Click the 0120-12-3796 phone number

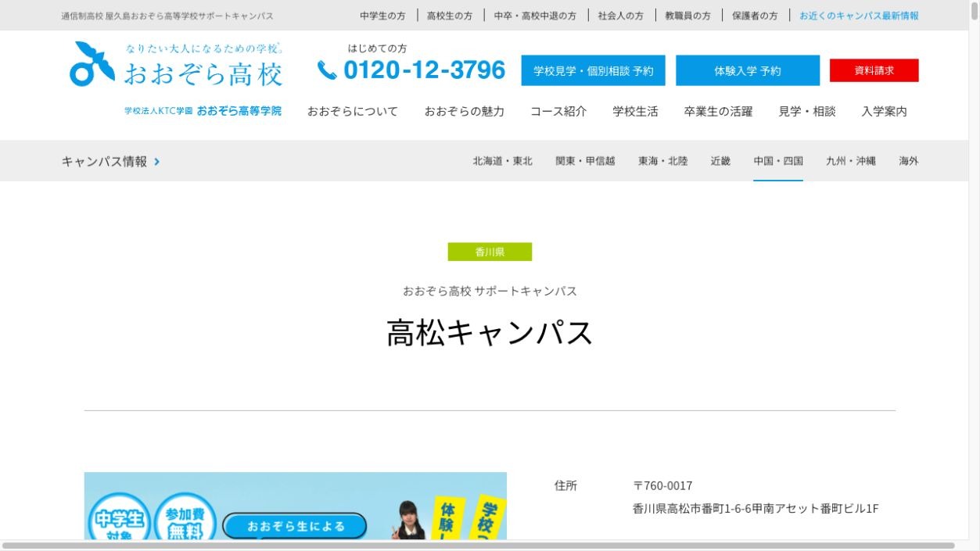[x=425, y=70]
